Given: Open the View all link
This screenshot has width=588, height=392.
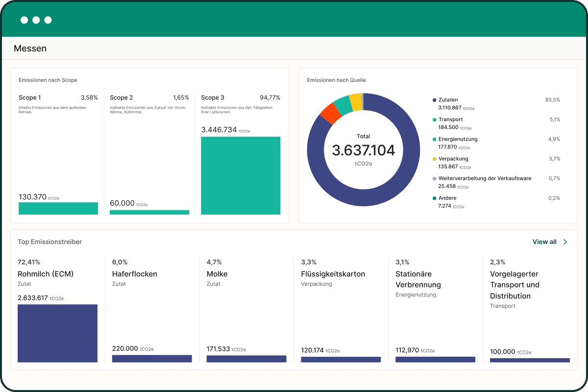Looking at the screenshot, I should point(544,242).
